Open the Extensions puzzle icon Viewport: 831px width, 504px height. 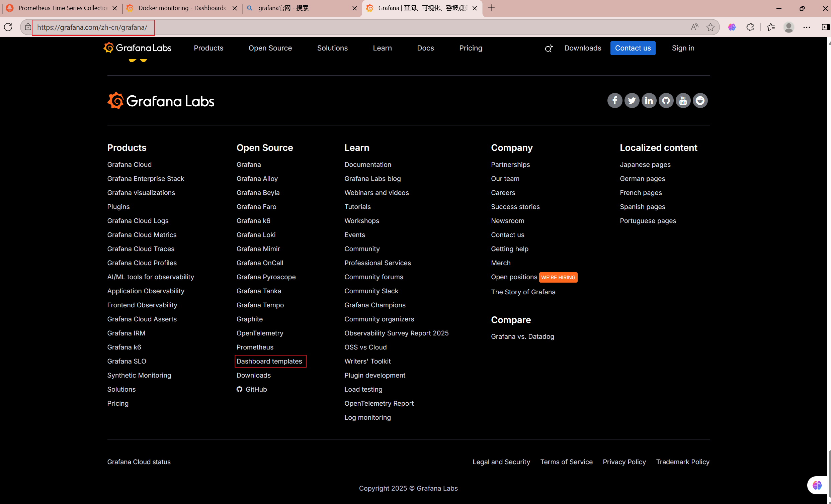(x=750, y=27)
